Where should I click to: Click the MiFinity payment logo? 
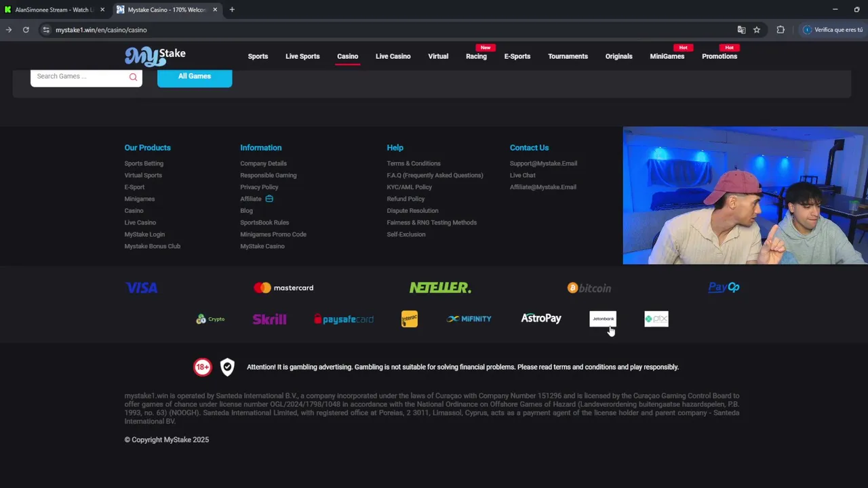click(x=469, y=319)
